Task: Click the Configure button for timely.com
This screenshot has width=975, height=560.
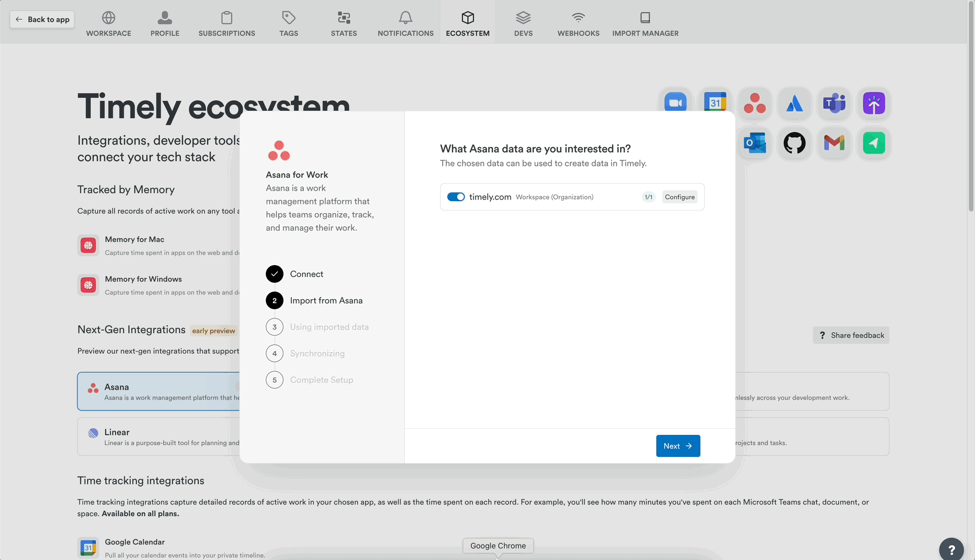Action: click(x=679, y=197)
